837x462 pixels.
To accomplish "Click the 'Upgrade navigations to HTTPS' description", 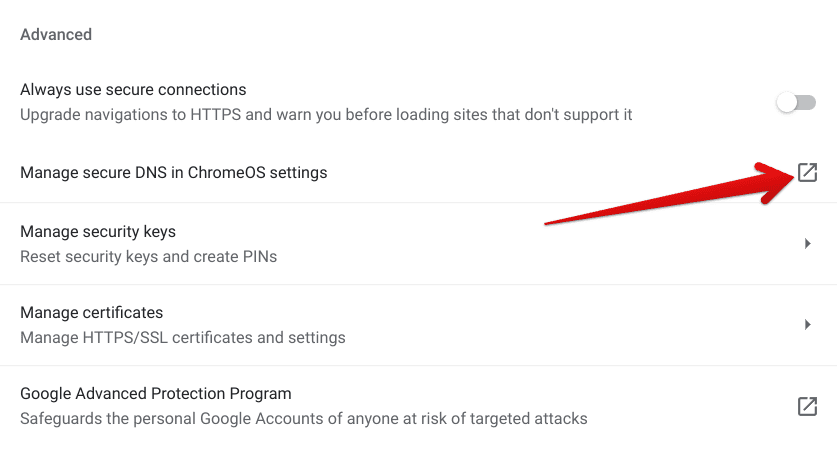I will (x=326, y=115).
